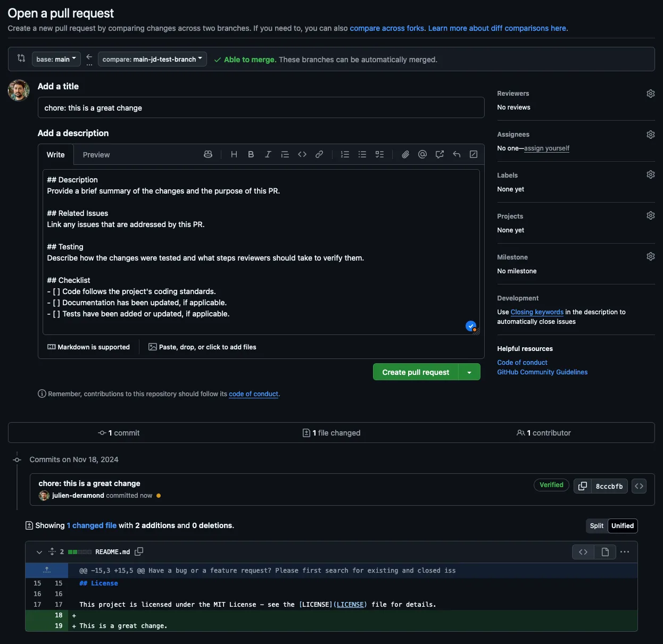The height and width of the screenshot is (644, 663).
Task: Open compare: main-jd-test-branch dropdown
Action: click(x=152, y=59)
